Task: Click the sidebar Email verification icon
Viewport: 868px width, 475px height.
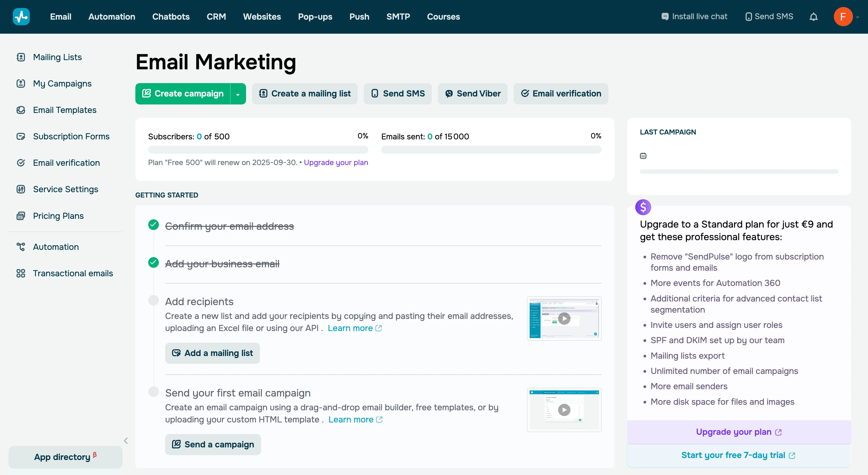Action: point(21,163)
